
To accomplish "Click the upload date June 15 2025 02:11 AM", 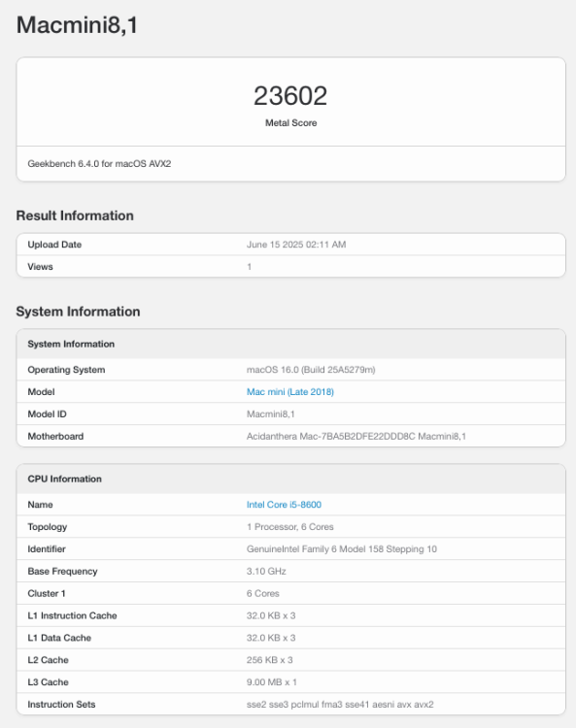I will (296, 245).
